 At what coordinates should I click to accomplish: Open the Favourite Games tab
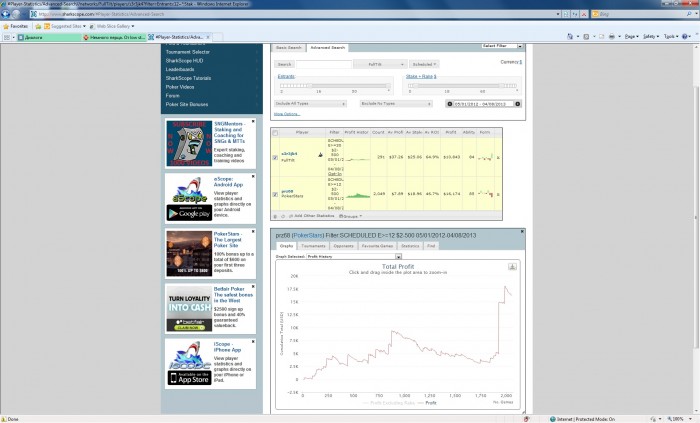click(377, 246)
